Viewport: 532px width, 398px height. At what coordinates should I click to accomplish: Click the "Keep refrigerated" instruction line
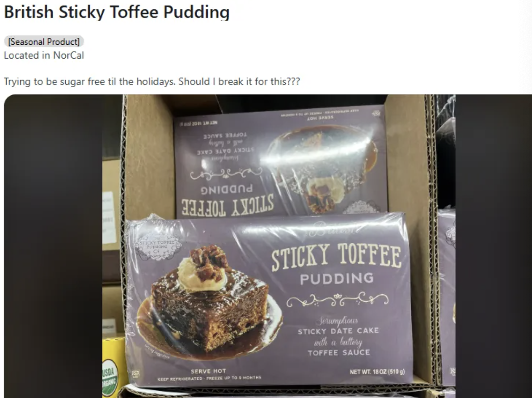click(x=209, y=378)
